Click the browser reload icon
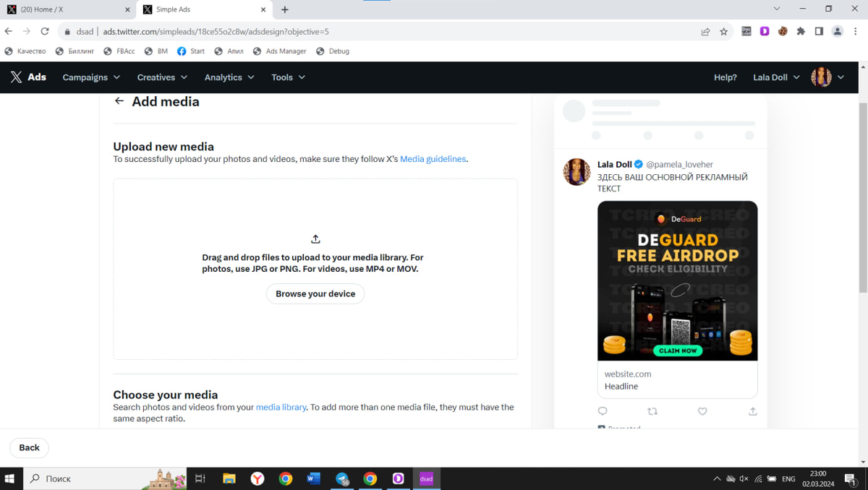Viewport: 868px width, 490px height. (x=45, y=32)
